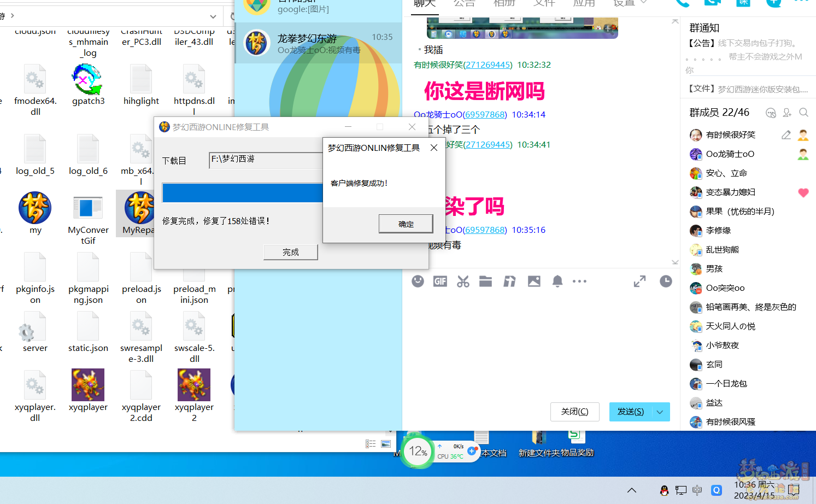This screenshot has width=816, height=504.
Task: Click the invite member icon beside 群成员
Action: (x=787, y=113)
